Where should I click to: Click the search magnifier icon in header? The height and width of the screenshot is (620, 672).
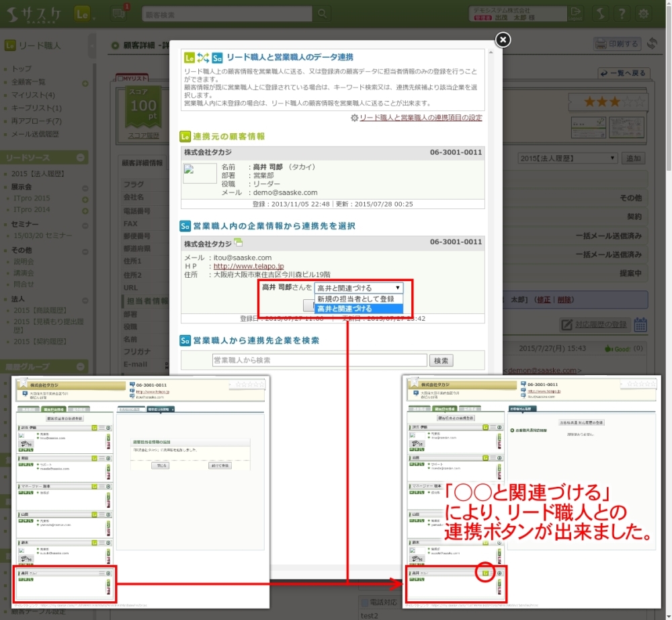323,13
